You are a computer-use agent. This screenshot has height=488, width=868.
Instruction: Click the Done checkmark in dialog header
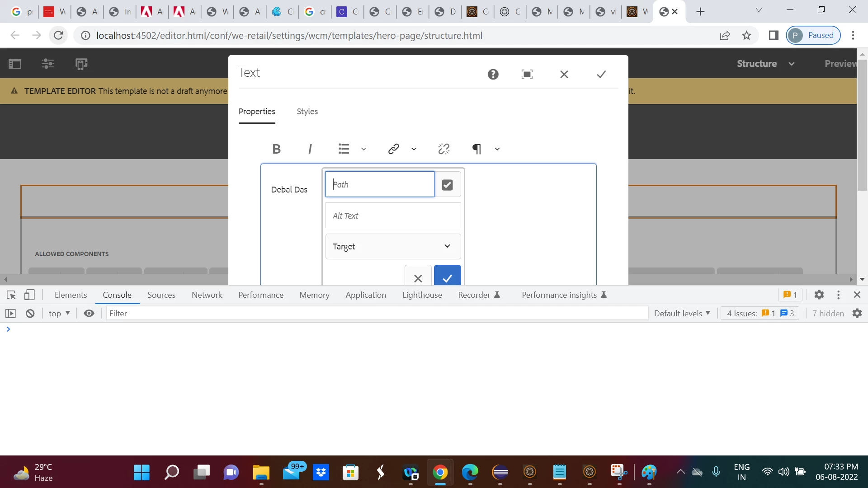click(601, 75)
